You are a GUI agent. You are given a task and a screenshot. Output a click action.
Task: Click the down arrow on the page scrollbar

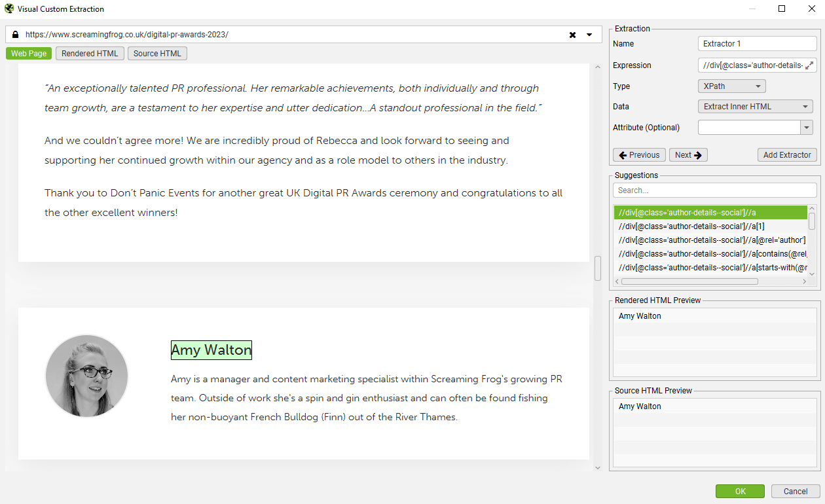click(597, 467)
